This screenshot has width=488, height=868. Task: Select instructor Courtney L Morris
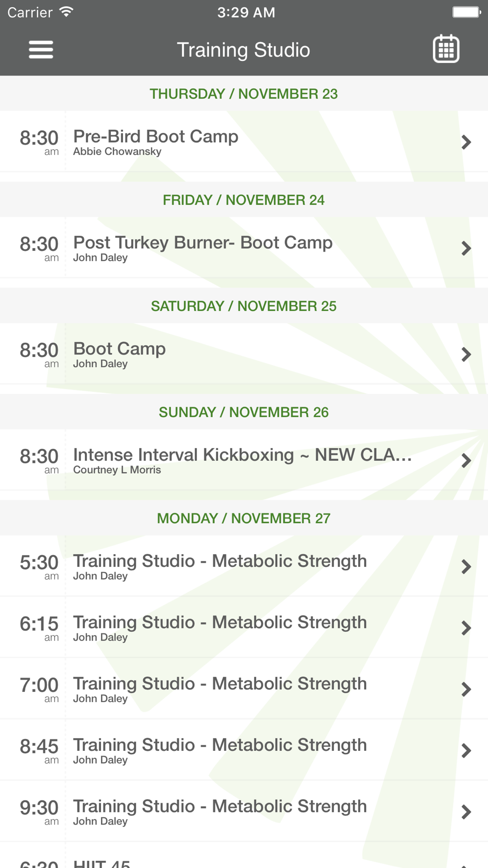(x=117, y=470)
